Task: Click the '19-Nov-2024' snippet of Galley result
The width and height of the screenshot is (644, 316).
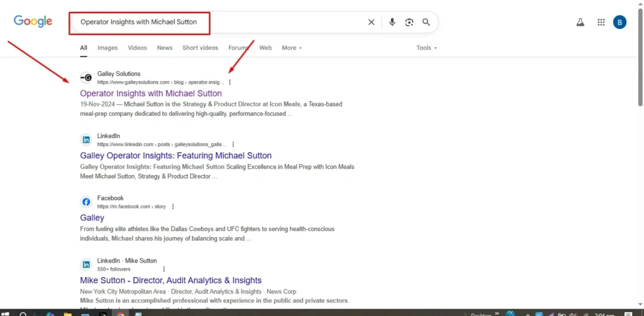Action: (99, 104)
